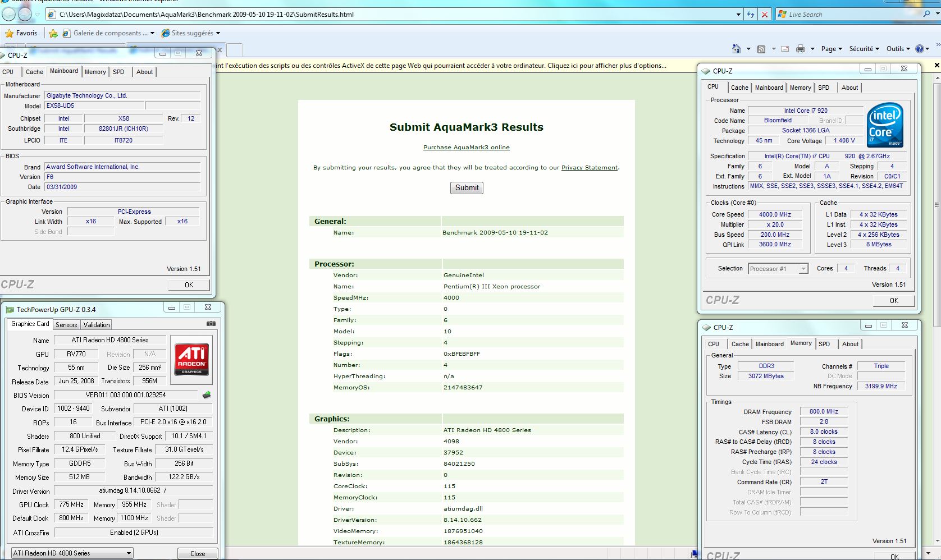941x560 pixels.
Task: Click the ATI Radeon logo in GPU-Z
Action: click(191, 360)
